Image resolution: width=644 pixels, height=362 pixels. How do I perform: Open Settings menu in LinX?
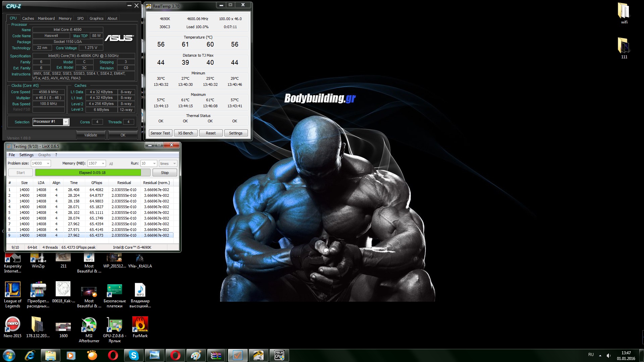pos(26,155)
